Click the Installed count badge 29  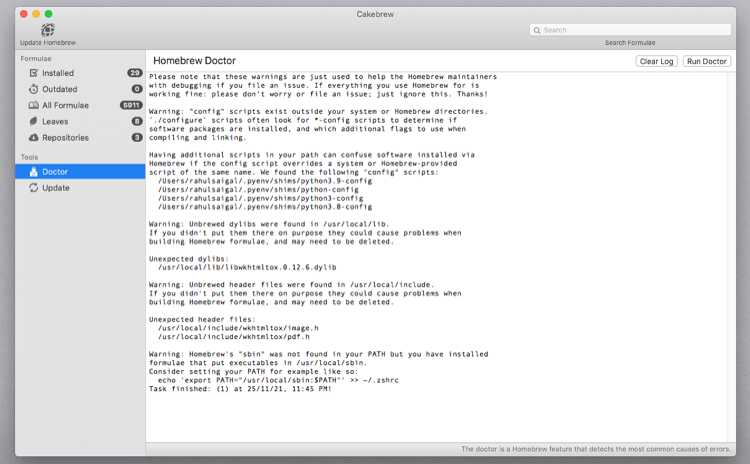134,73
